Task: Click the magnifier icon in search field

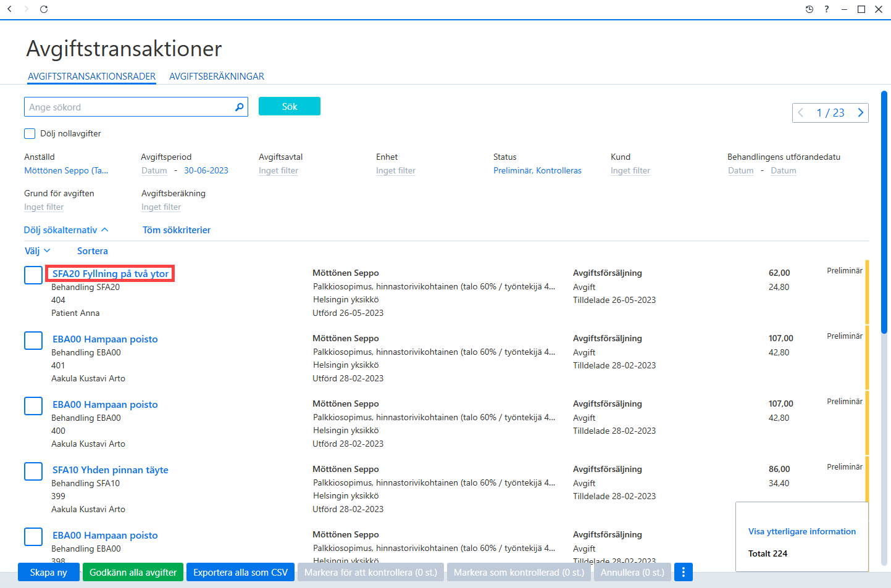Action: click(240, 107)
